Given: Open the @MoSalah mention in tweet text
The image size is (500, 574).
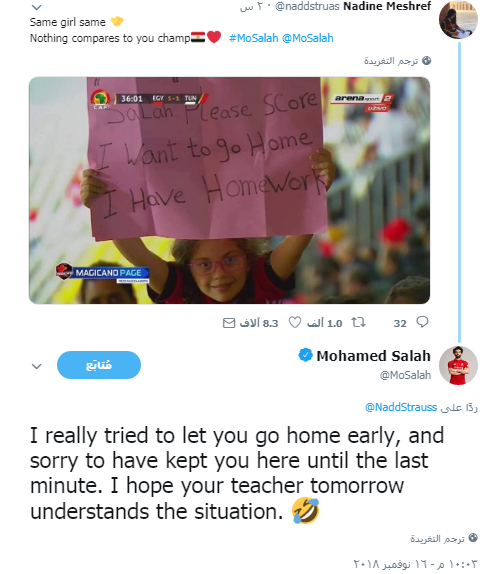Looking at the screenshot, I should (308, 38).
